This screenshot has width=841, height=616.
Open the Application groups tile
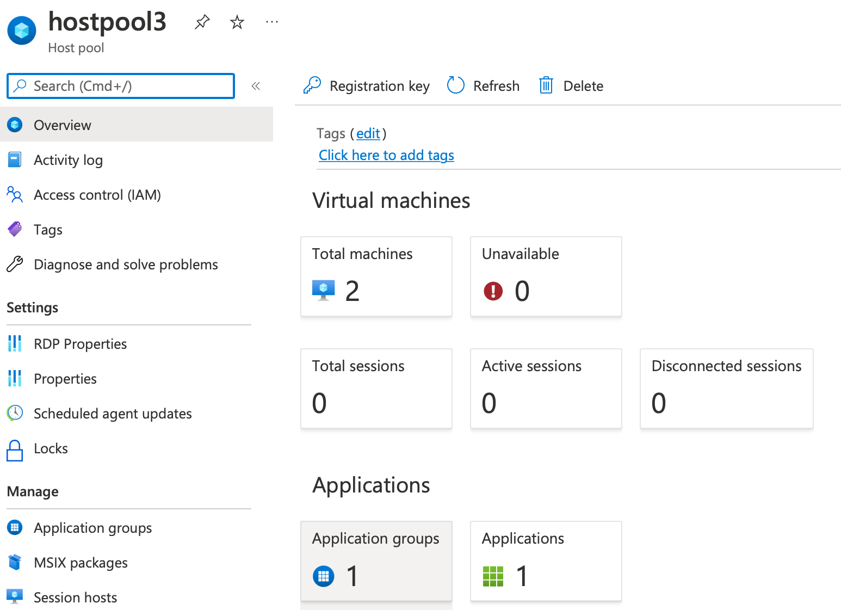tap(376, 561)
